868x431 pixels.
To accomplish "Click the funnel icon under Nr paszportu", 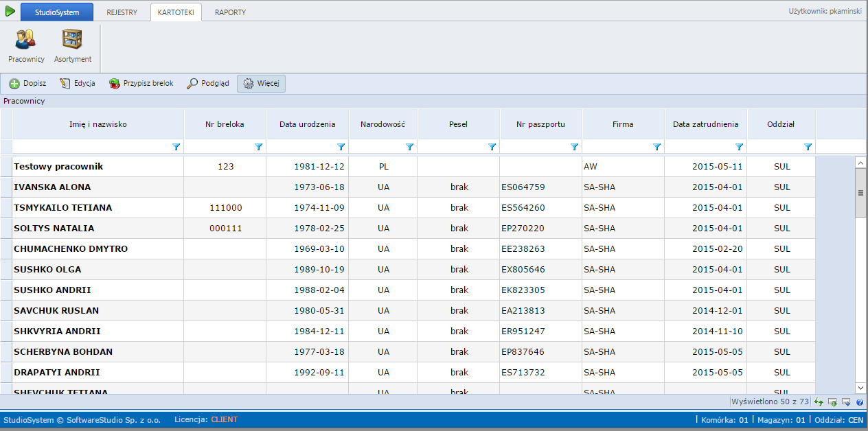I will pyautogui.click(x=575, y=147).
